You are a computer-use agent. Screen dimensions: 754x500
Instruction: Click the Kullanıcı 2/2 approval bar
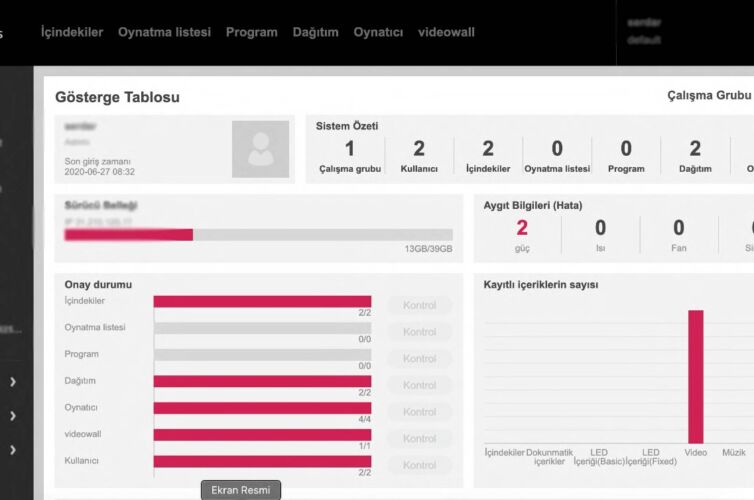tap(263, 462)
